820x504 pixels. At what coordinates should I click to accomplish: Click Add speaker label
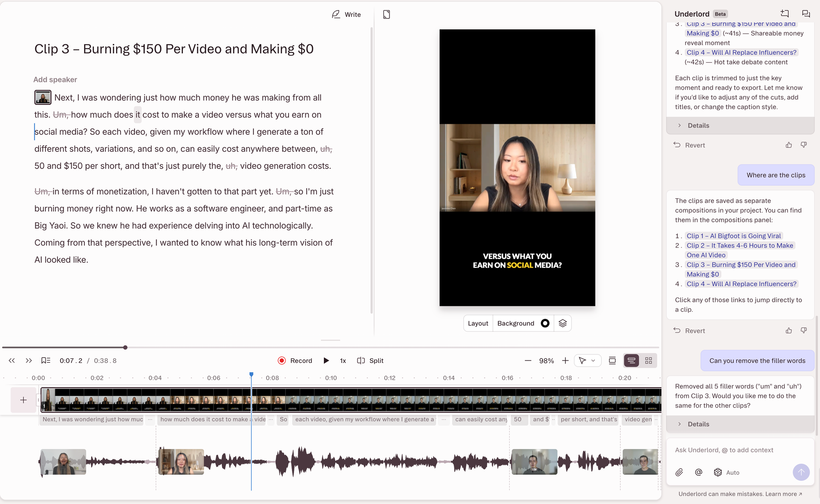(55, 80)
